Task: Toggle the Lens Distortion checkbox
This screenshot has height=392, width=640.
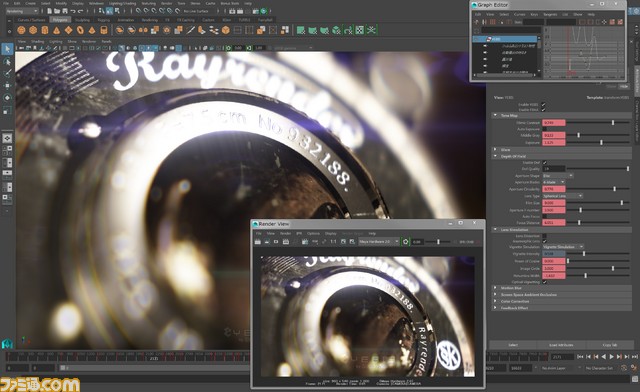Action: (x=544, y=236)
